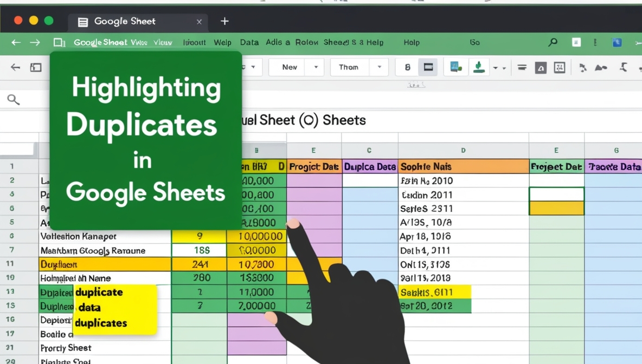This screenshot has width=642, height=364.
Task: Click the horizontal lines icon in the toolbar
Action: click(522, 68)
